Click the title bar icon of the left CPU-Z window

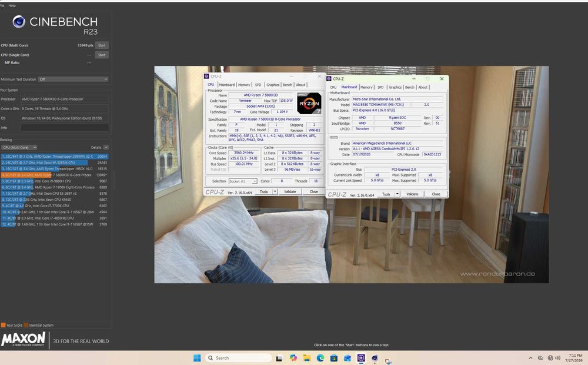(x=206, y=76)
